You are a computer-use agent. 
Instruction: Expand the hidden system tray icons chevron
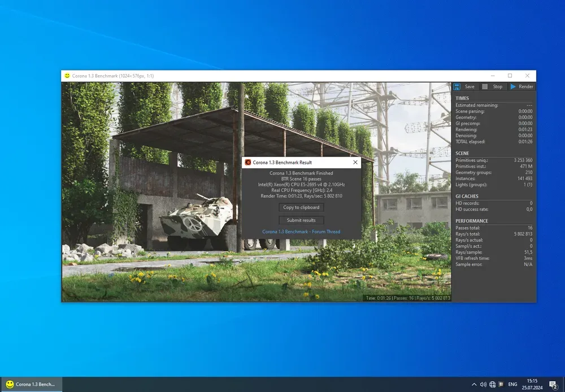pyautogui.click(x=473, y=384)
